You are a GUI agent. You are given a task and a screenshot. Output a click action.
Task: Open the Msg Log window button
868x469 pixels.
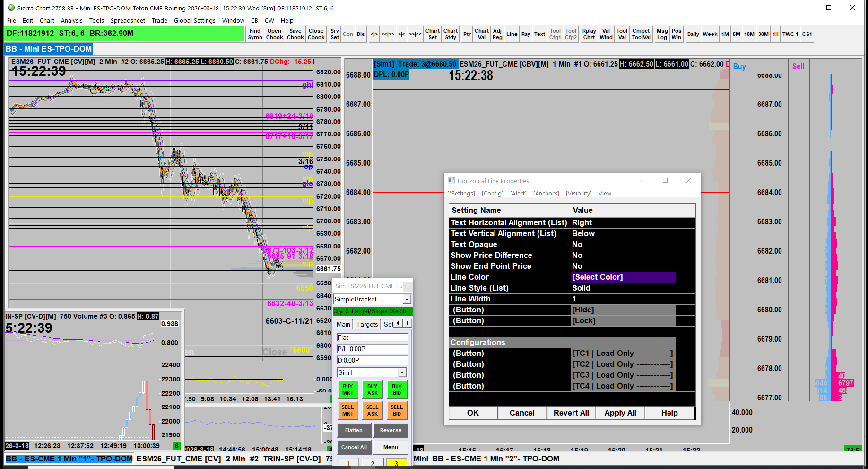tap(662, 34)
